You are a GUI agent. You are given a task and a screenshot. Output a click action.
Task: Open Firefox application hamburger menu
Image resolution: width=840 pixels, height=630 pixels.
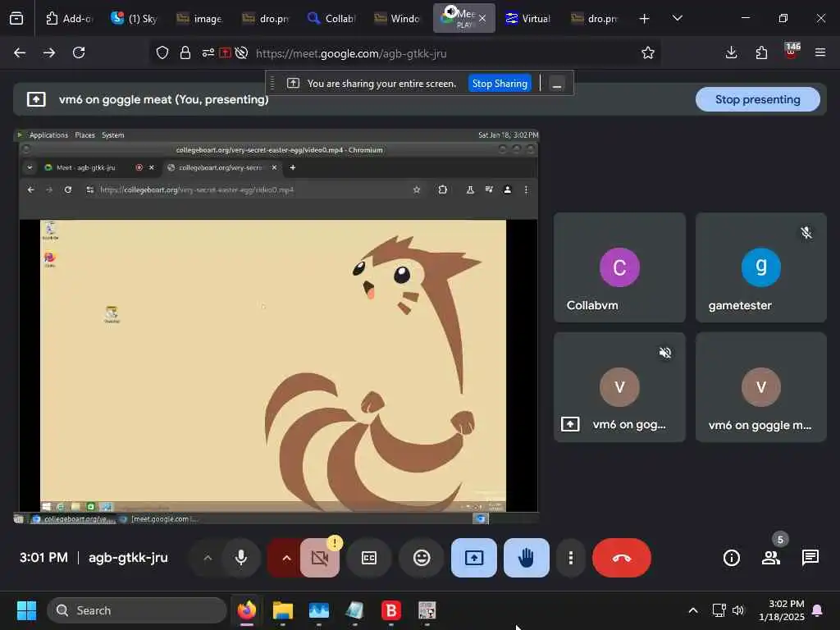click(x=820, y=52)
